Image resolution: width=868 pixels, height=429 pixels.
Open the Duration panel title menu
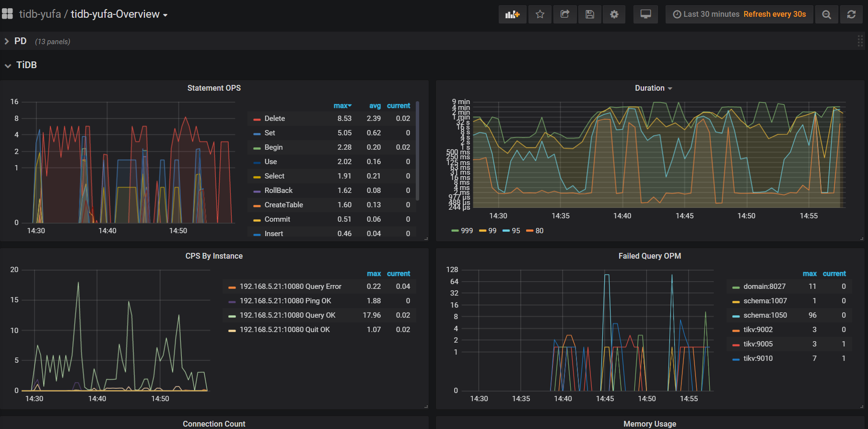[650, 88]
